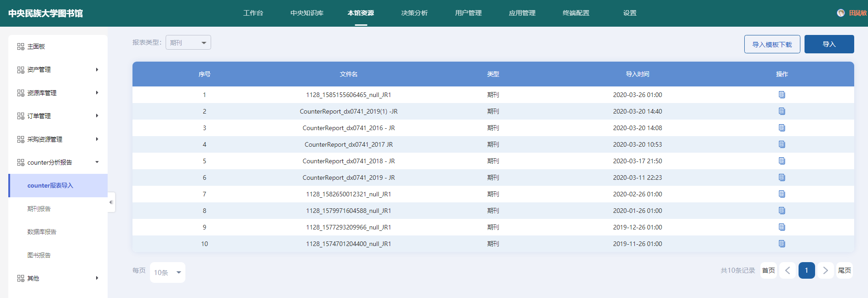Select page number 1 in pagination

[806, 270]
